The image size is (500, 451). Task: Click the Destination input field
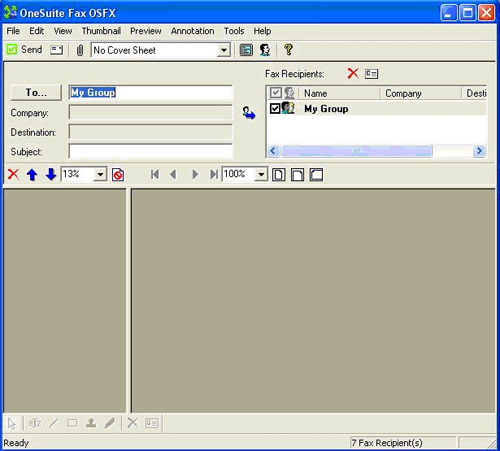point(150,132)
